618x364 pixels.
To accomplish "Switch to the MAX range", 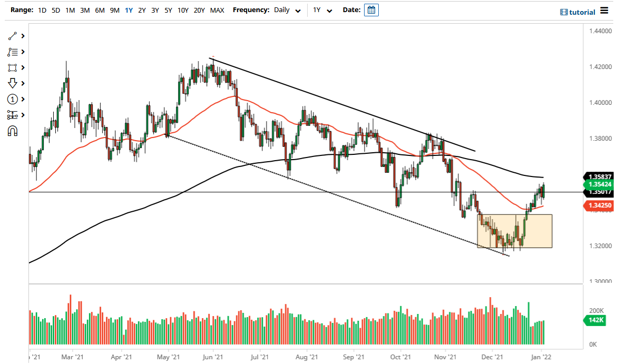I will (x=217, y=10).
